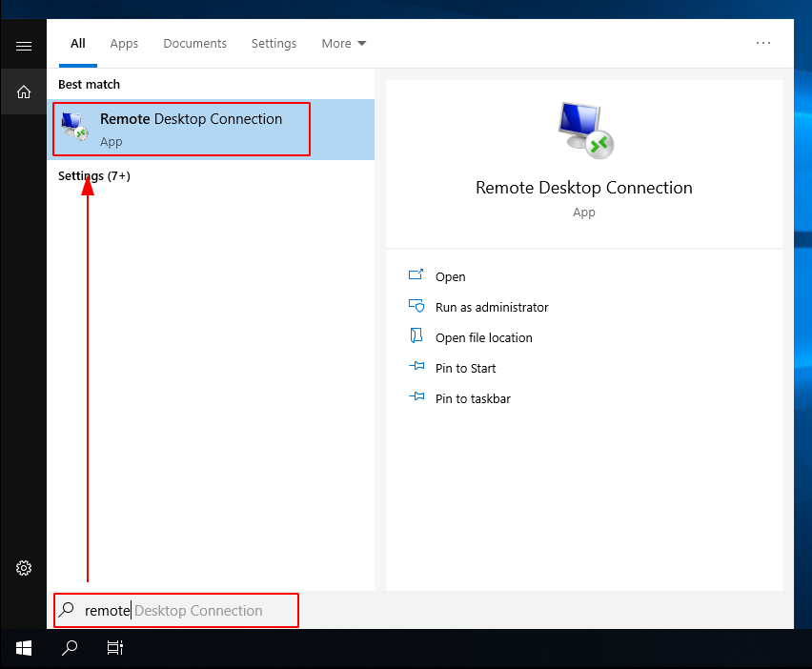Click the taskbar search magnifier icon

(70, 648)
